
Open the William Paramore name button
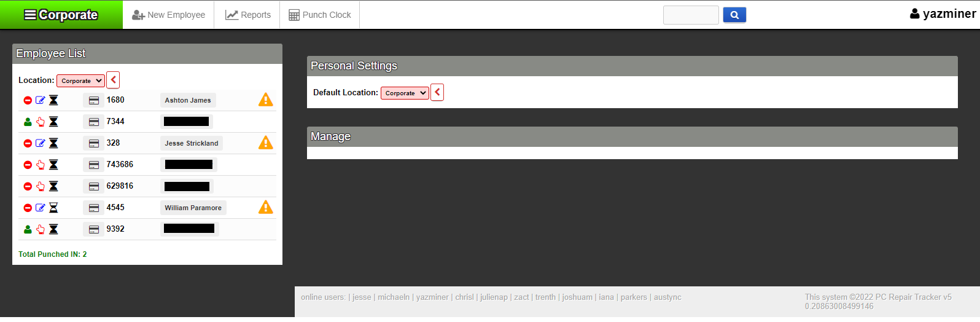pos(193,208)
